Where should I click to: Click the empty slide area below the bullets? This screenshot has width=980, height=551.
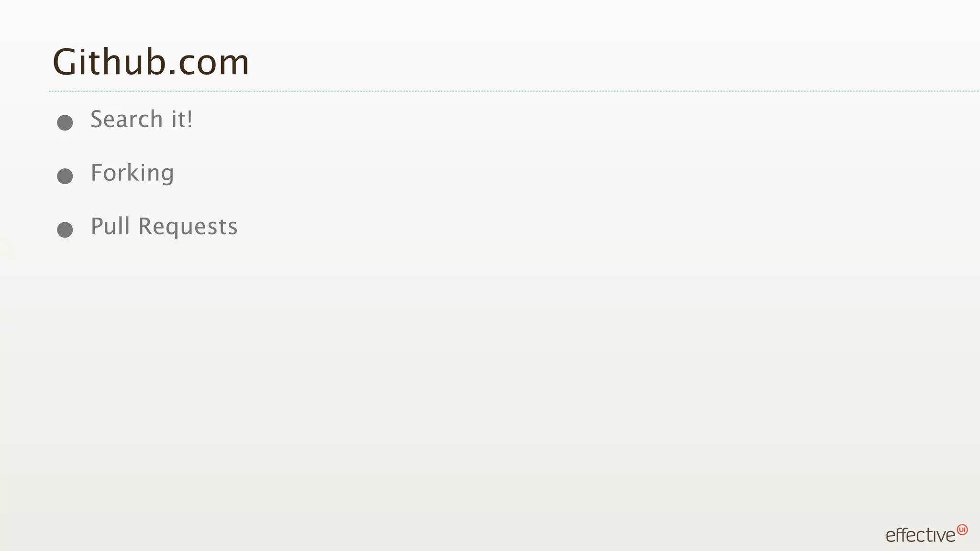pyautogui.click(x=490, y=383)
